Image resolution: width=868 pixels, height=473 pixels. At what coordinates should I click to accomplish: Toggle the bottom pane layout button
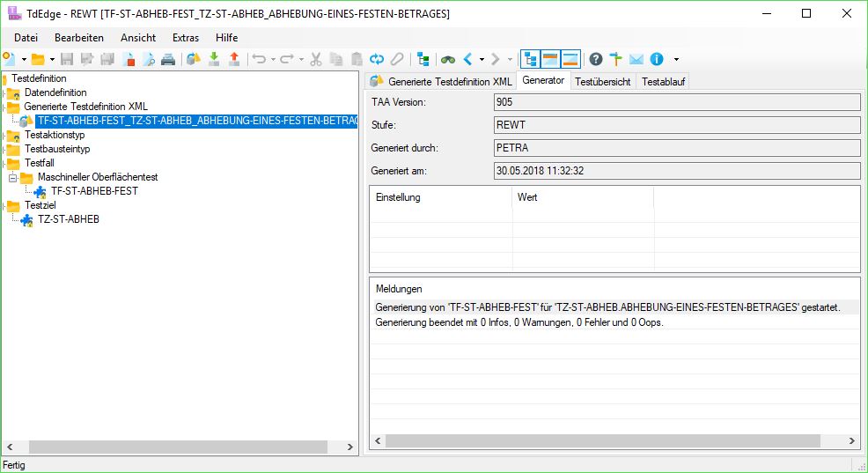coord(570,59)
